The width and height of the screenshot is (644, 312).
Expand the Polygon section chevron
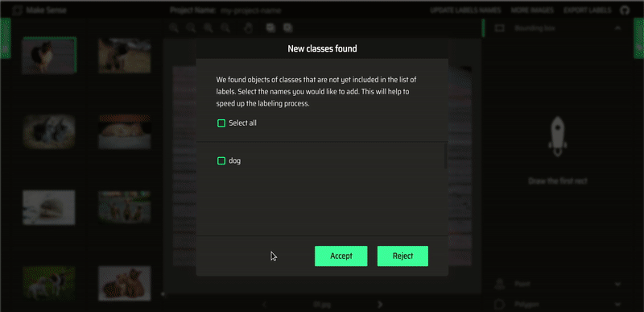(617, 305)
